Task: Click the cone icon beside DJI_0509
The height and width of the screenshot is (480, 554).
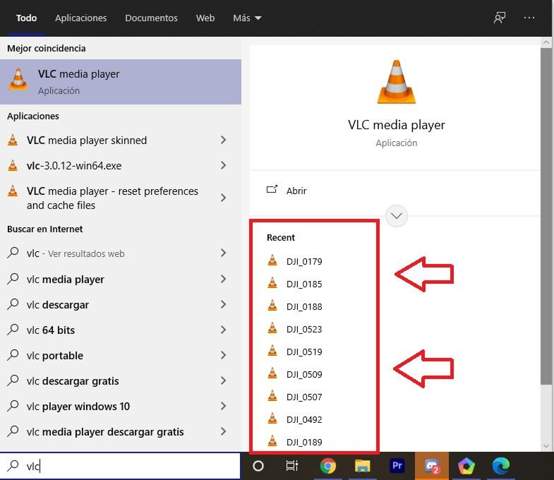Action: (272, 374)
